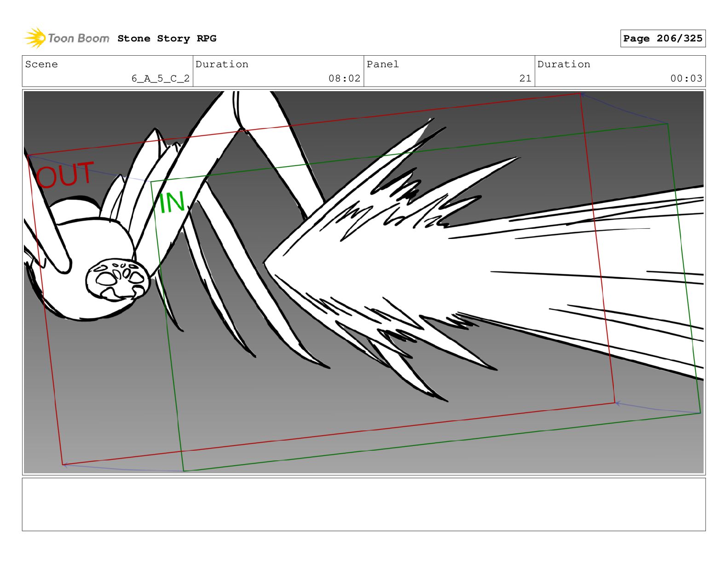Click the Toon Boom logo icon
The width and height of the screenshot is (728, 564).
click(35, 38)
